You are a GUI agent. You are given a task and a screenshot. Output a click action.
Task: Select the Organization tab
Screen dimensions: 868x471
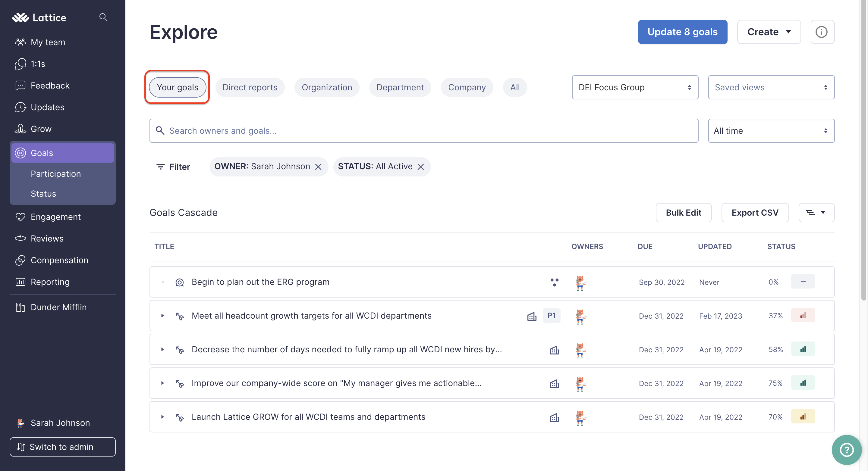tap(326, 87)
